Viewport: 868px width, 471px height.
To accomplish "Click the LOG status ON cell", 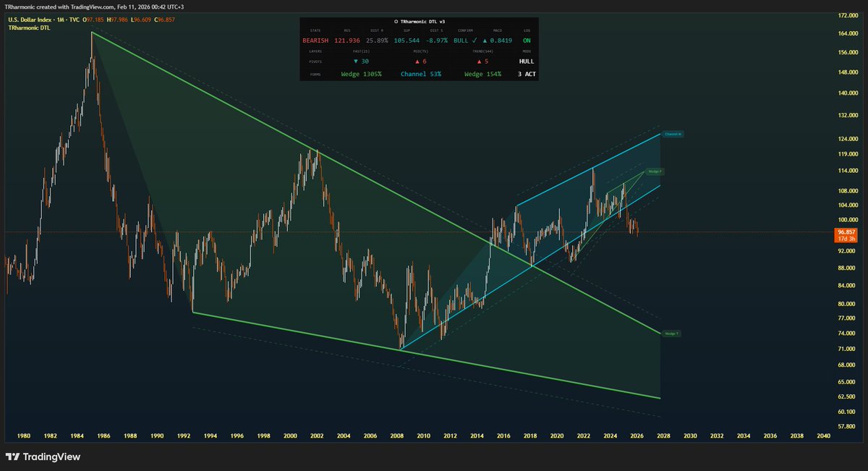I will coord(527,41).
